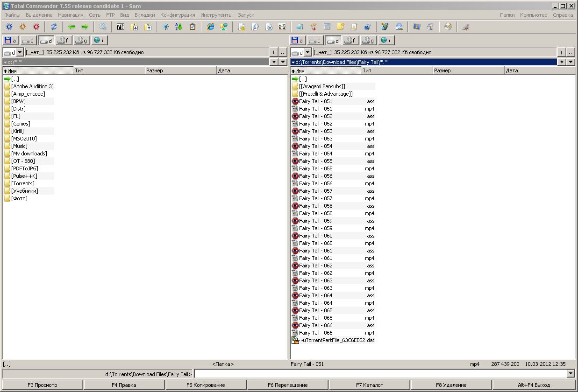Click the command line input field
This screenshot has height=392, width=578.
(x=380, y=373)
